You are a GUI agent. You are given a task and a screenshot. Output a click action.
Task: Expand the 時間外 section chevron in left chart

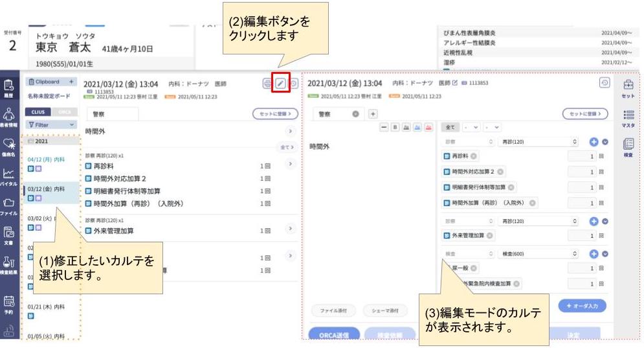click(x=291, y=131)
